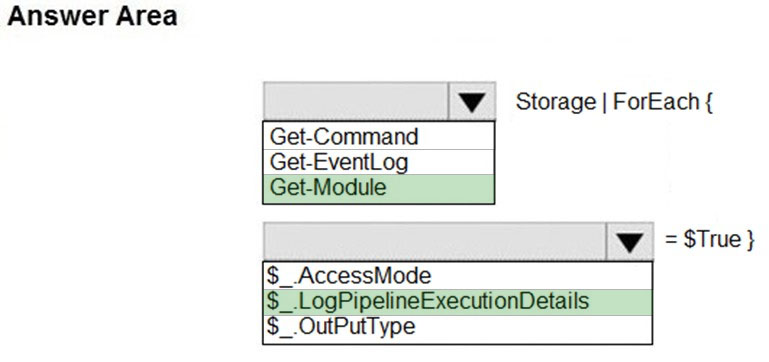The width and height of the screenshot is (769, 362).
Task: Click the Storage text after first dropdown
Action: [556, 102]
